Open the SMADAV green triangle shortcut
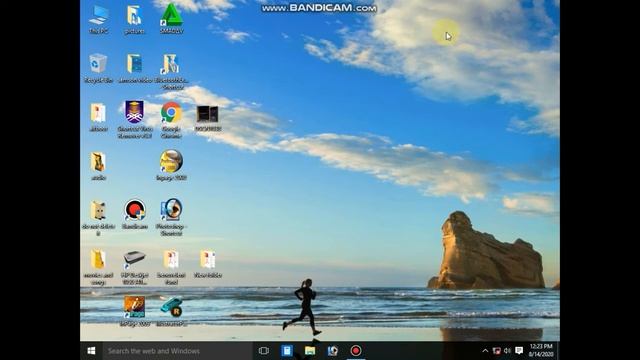Screen dimensions: 640x360 [x=171, y=19]
